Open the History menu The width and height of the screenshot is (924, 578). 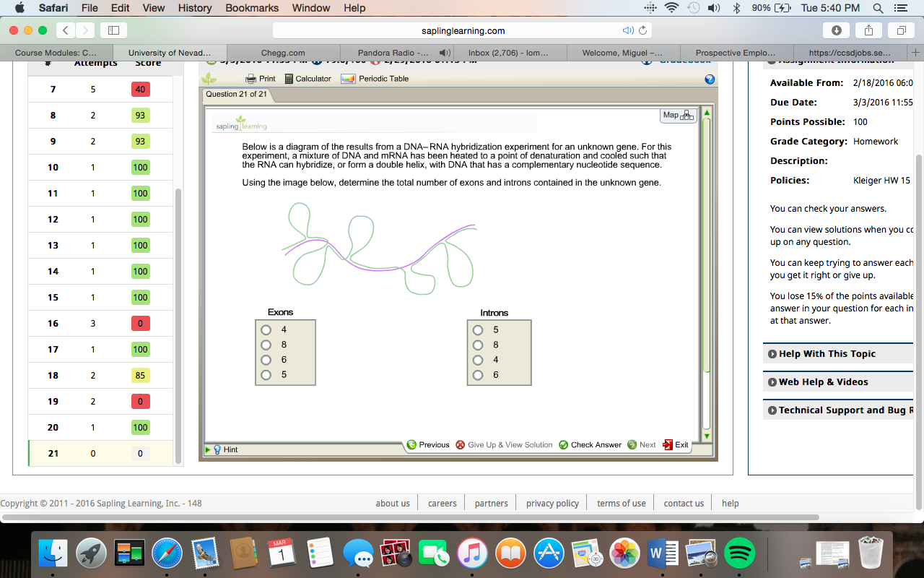coord(195,8)
